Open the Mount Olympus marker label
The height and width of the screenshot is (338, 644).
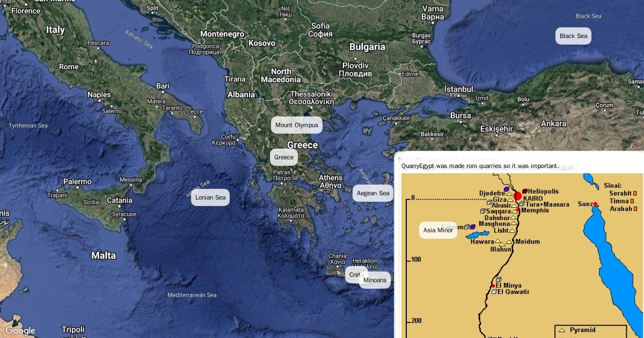297,125
